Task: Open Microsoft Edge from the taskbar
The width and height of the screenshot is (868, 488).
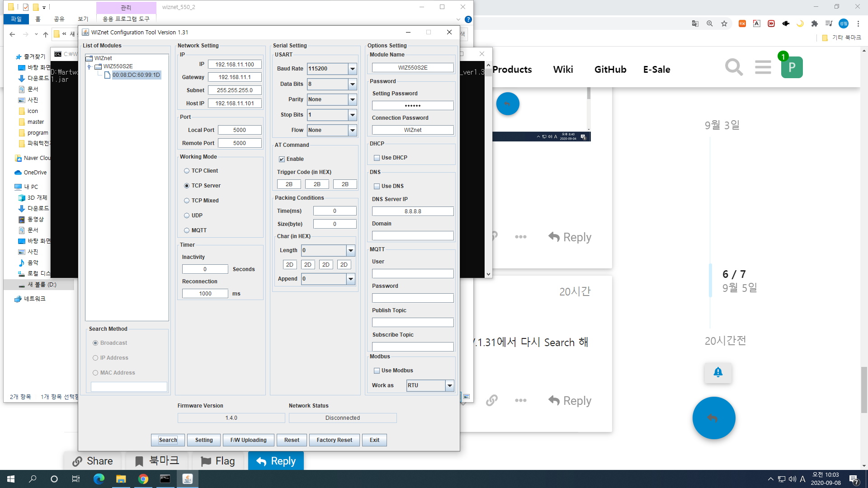Action: pyautogui.click(x=99, y=479)
